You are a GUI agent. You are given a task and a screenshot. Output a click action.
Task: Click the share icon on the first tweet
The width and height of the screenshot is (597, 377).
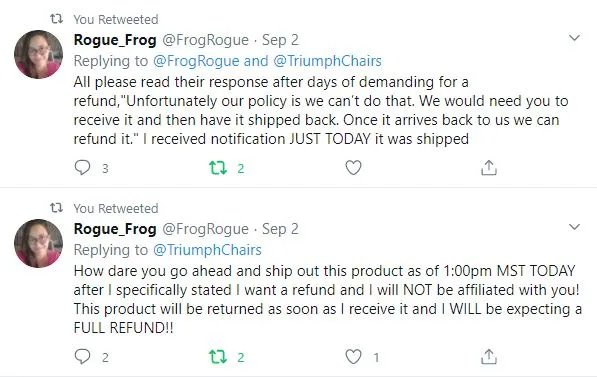[489, 168]
